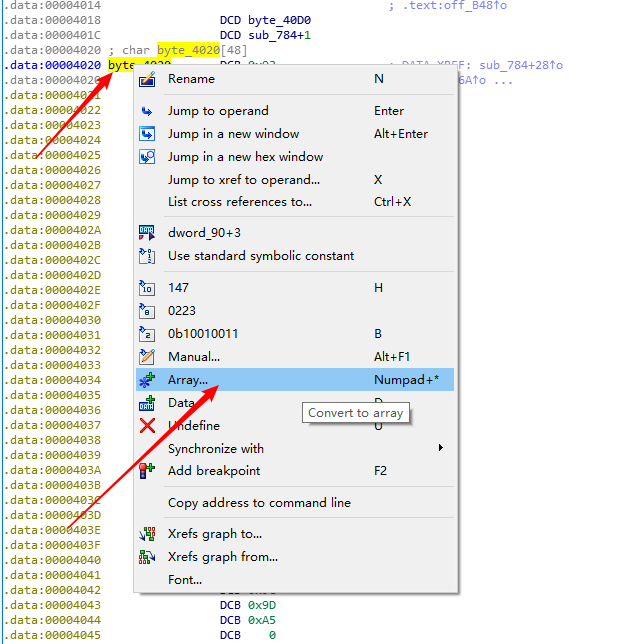
Task: Display the value as binary 0b10010011
Action: (295, 334)
